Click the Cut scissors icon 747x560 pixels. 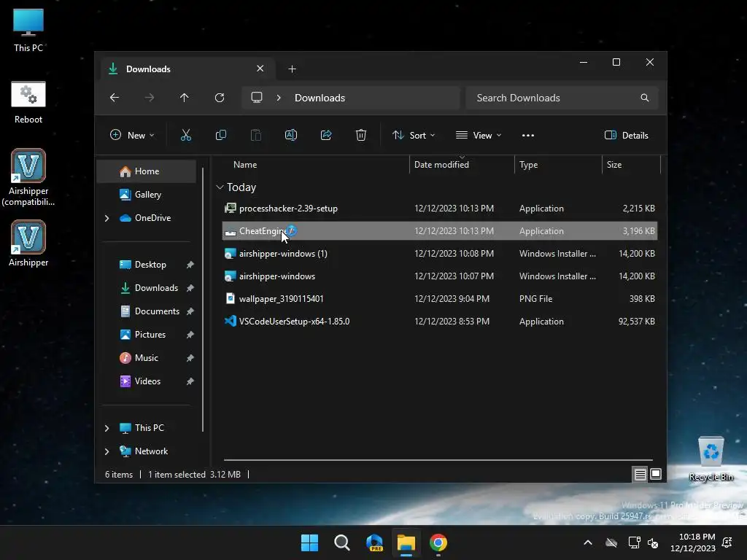pos(186,135)
